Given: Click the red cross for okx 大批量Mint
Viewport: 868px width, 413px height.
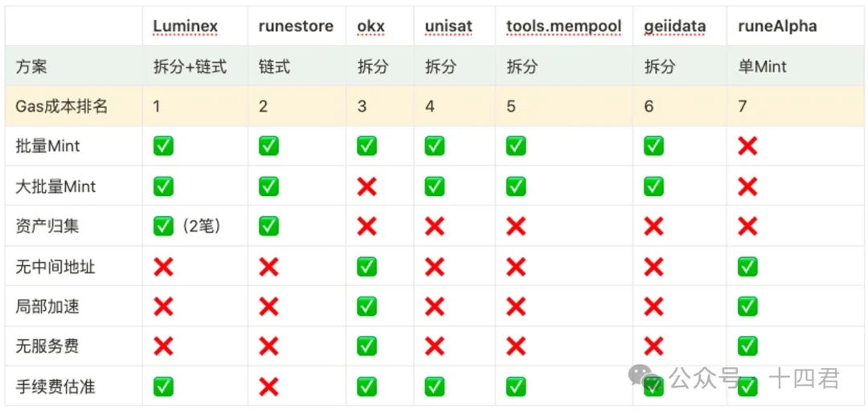Looking at the screenshot, I should [x=366, y=186].
